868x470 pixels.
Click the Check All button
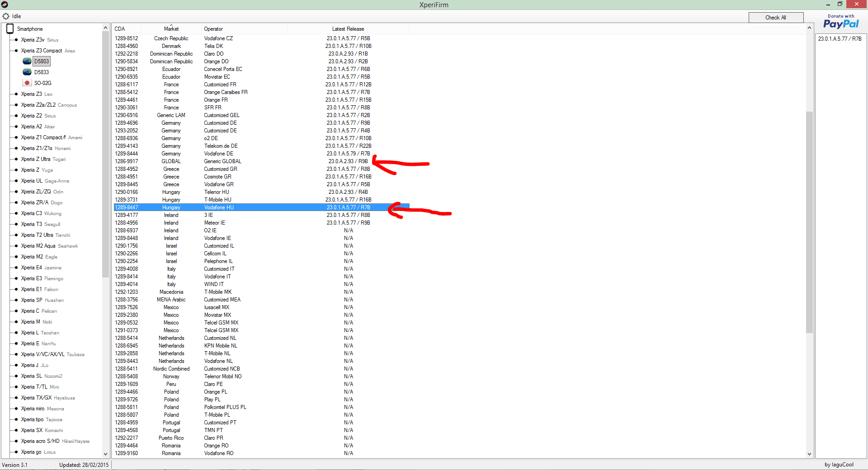coord(776,18)
